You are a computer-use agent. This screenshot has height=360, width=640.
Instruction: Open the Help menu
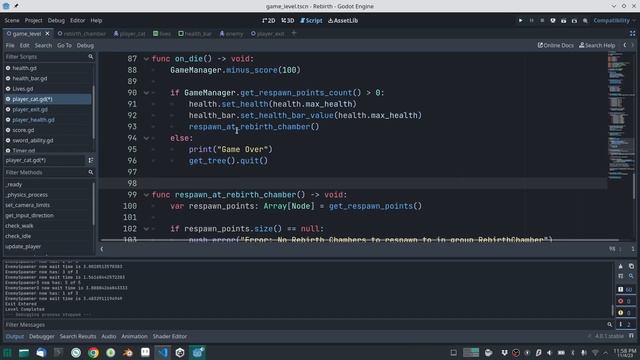coord(96,20)
